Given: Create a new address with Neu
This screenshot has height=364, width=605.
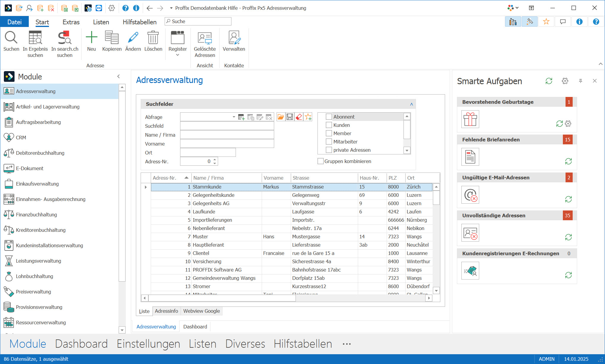Looking at the screenshot, I should point(91,38).
